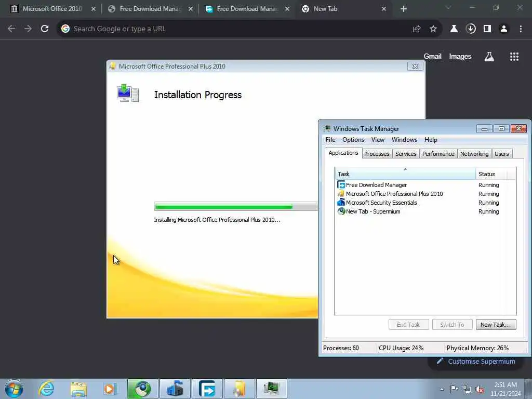
Task: Open the Google apps grid icon
Action: click(514, 57)
